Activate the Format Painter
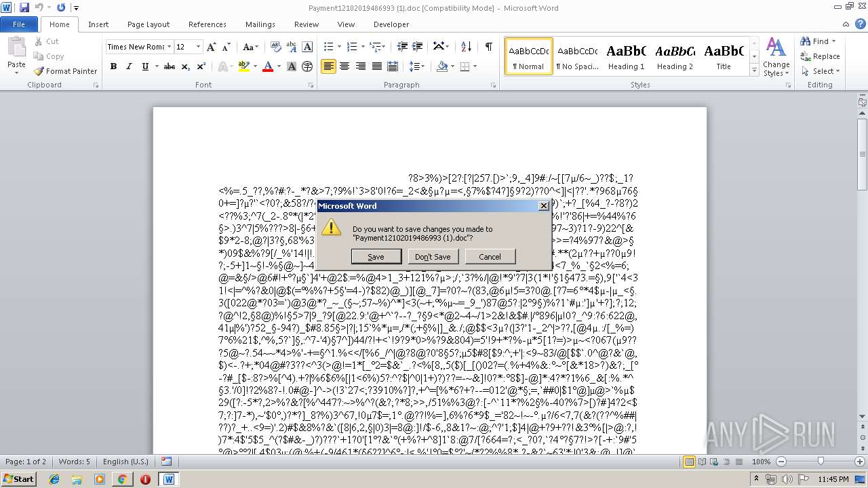 pos(65,71)
